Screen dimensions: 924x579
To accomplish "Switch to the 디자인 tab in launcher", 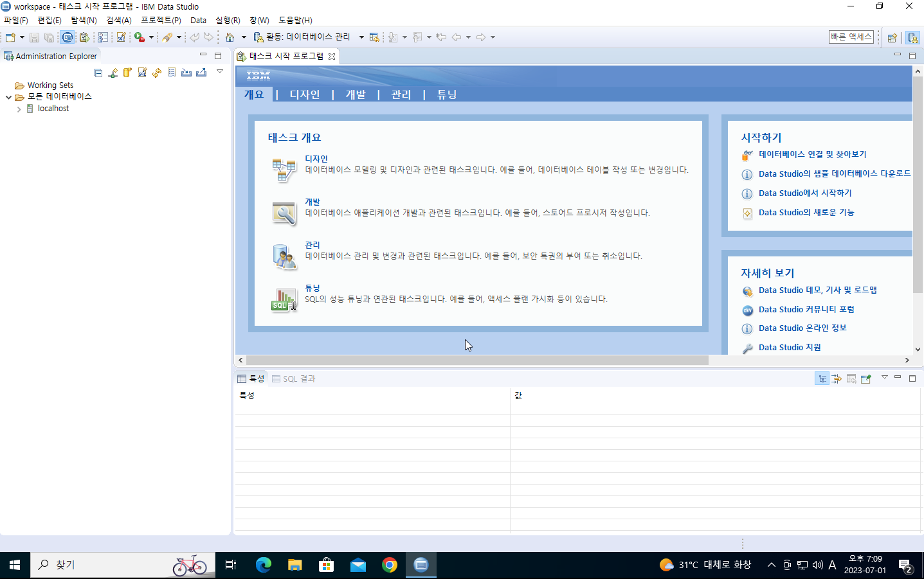I will point(304,94).
